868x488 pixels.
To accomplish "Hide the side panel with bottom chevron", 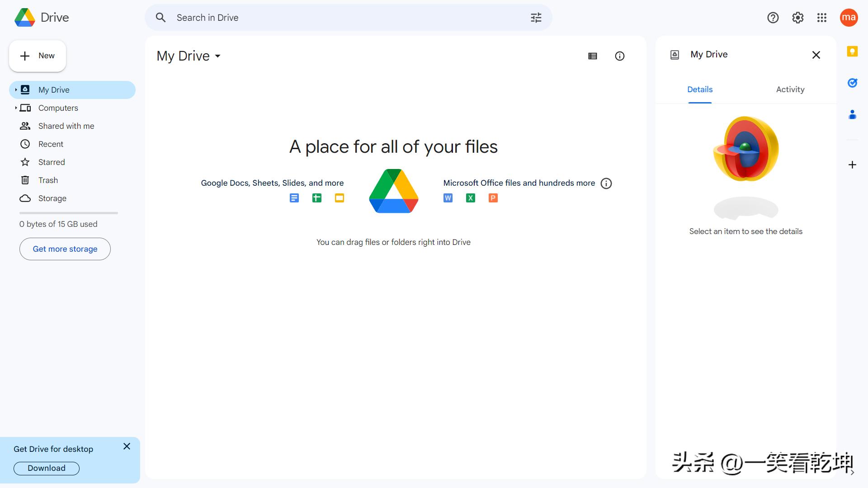I will point(852,472).
